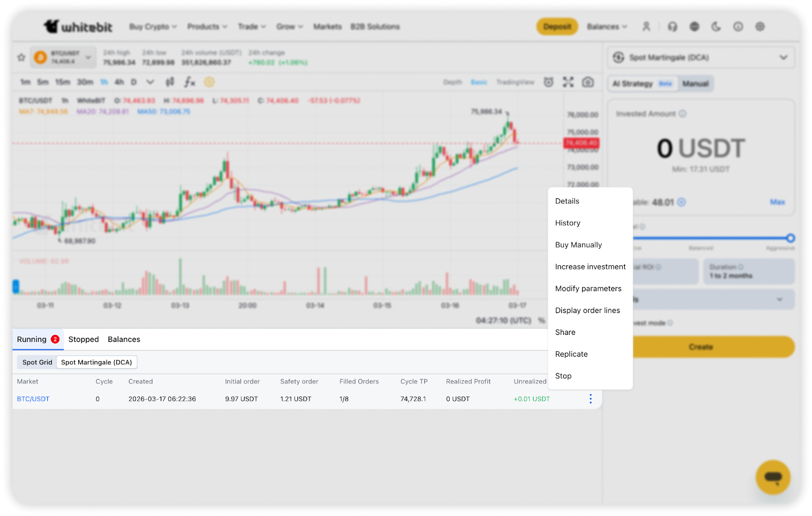Open the BTC/USDT pair selector
This screenshot has width=812, height=516.
pyautogui.click(x=63, y=57)
